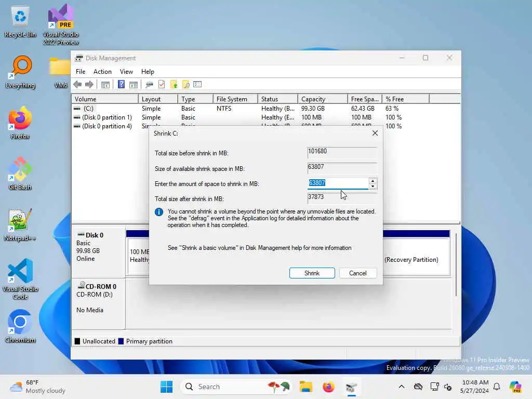Increase shrink amount with up spinner arrow
Screen dimensions: 532x399
pos(373,181)
